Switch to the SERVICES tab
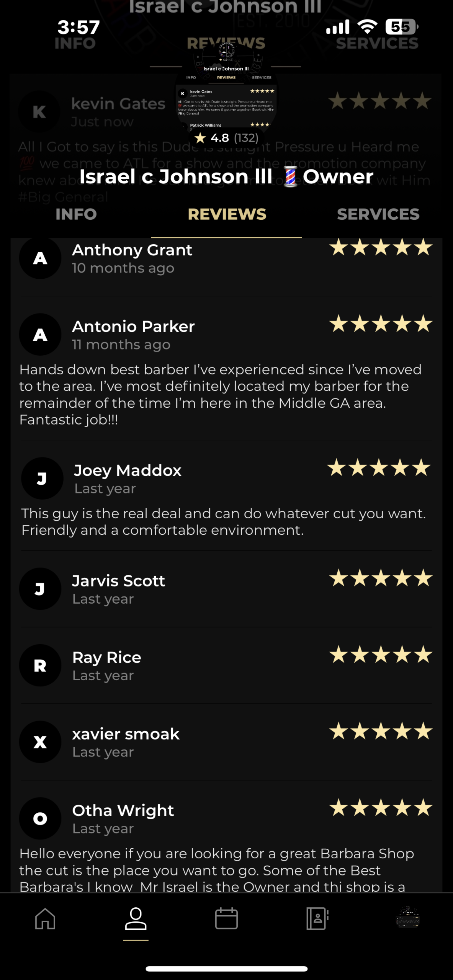This screenshot has height=980, width=453. (x=378, y=214)
